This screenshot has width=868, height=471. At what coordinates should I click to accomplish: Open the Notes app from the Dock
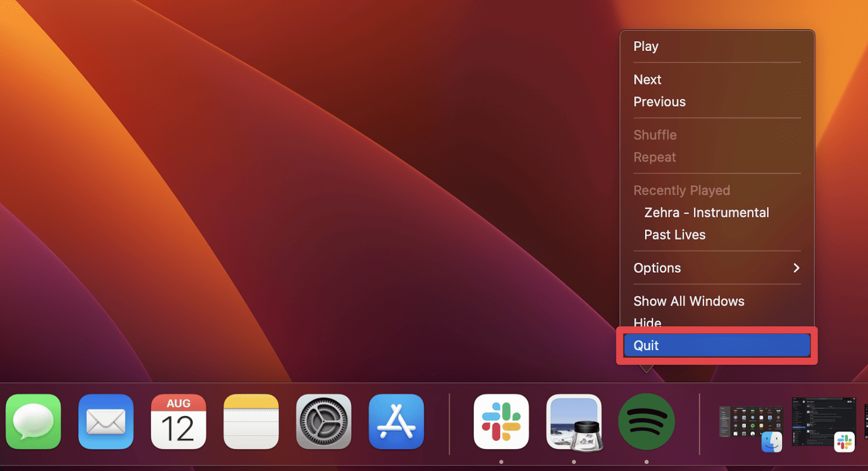tap(251, 422)
